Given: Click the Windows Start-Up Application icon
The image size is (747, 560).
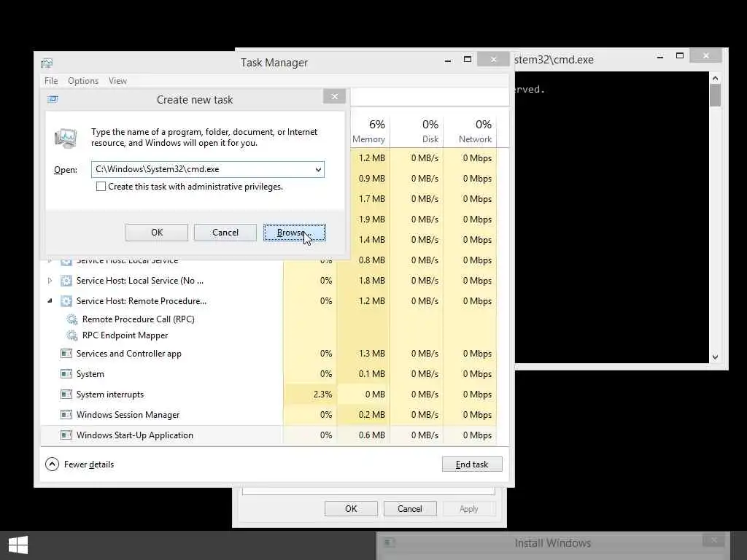Looking at the screenshot, I should click(x=66, y=435).
